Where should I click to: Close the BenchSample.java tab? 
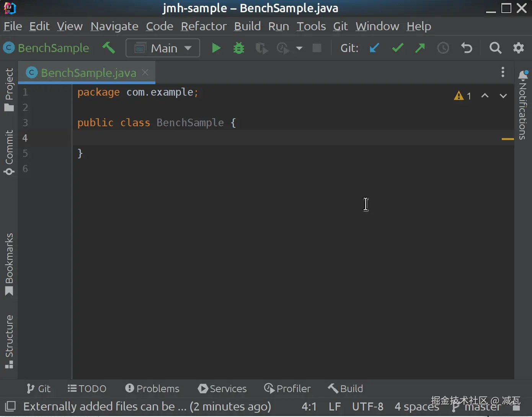pyautogui.click(x=145, y=72)
